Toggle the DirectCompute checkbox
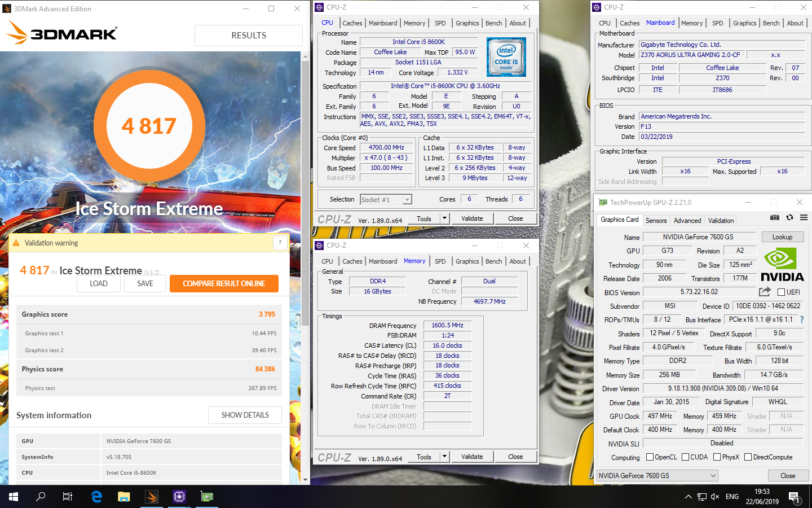 tap(748, 457)
